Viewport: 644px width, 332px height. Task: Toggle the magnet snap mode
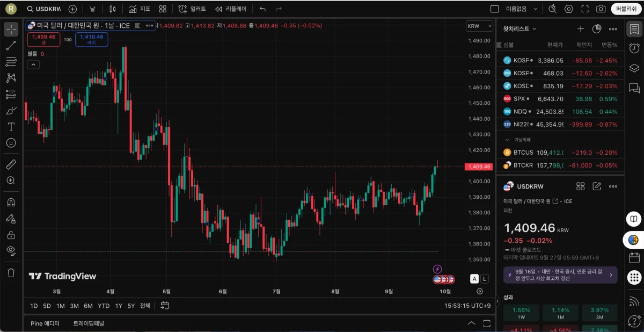point(11,203)
